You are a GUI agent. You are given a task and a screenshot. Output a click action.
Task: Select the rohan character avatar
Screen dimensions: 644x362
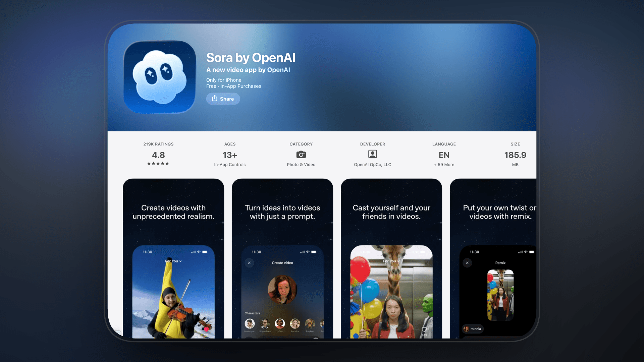click(280, 323)
